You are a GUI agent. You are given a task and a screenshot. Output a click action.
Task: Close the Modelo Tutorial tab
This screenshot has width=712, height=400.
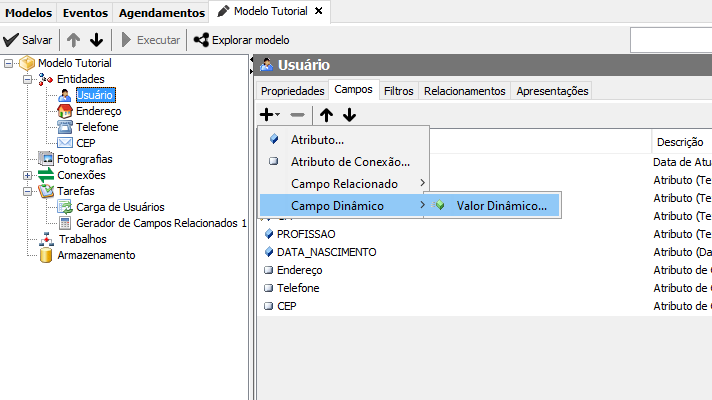pos(318,11)
